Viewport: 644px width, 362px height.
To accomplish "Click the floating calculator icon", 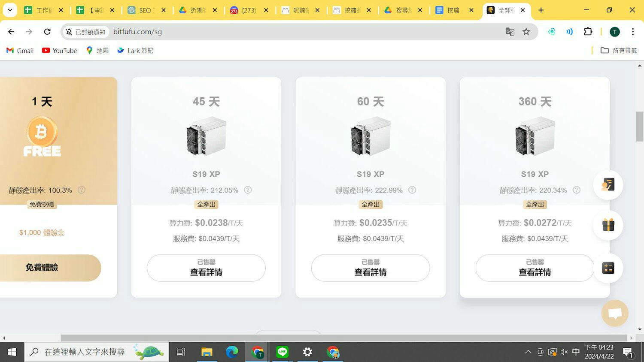I will click(x=608, y=268).
